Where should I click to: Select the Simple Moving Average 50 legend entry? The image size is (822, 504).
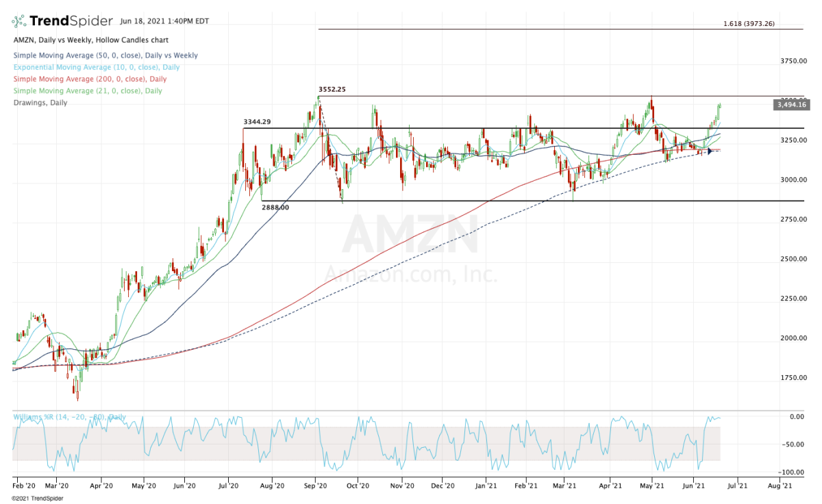105,55
